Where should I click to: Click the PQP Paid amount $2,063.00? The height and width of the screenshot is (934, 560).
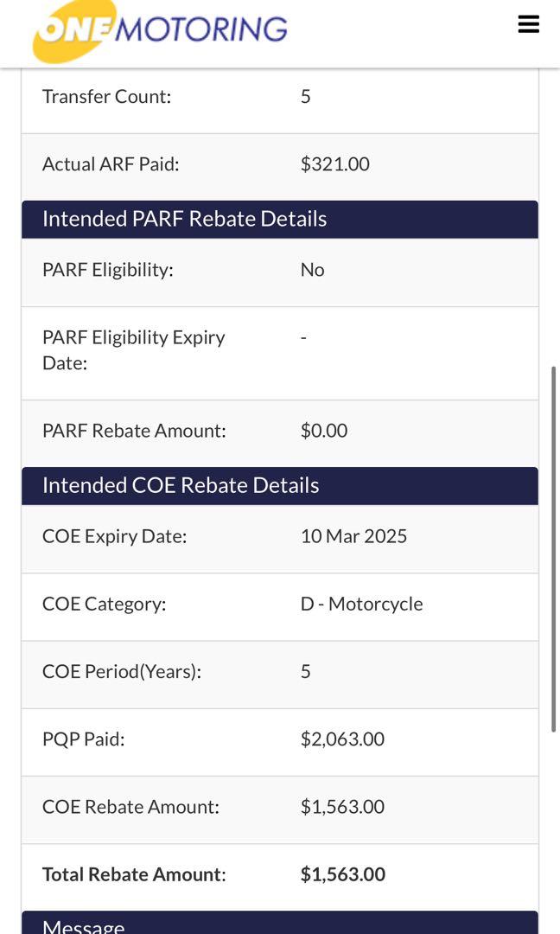tap(344, 739)
